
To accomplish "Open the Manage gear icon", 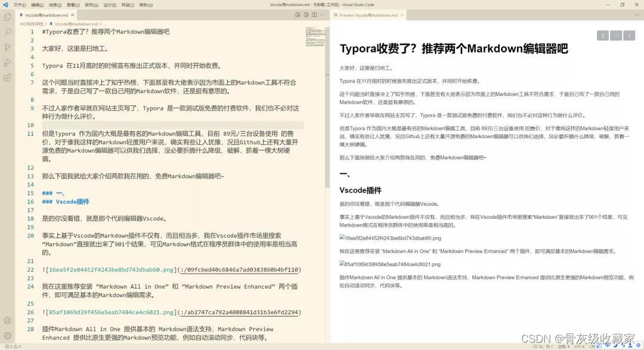I will pos(7,335).
